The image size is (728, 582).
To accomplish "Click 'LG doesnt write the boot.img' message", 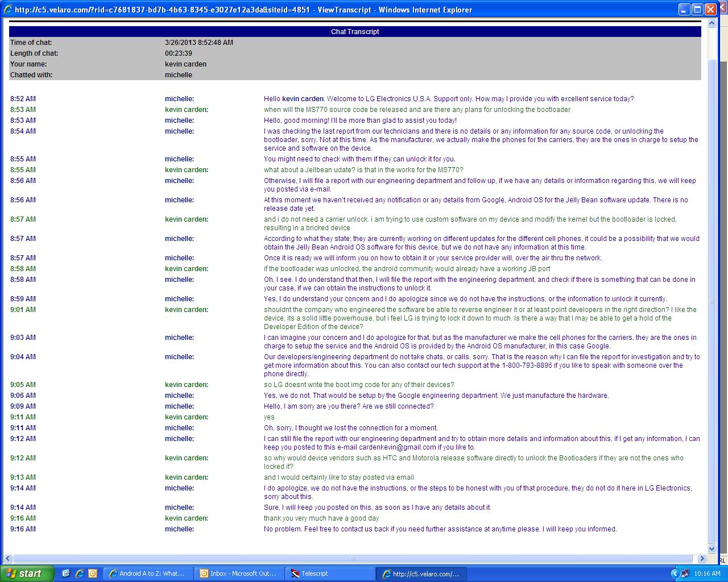I will pos(359,385).
